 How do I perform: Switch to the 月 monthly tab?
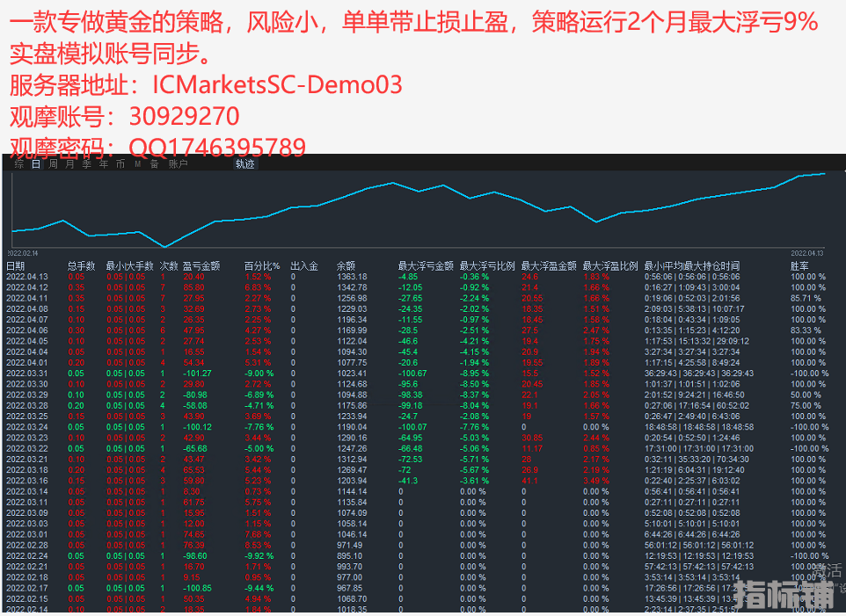point(69,163)
